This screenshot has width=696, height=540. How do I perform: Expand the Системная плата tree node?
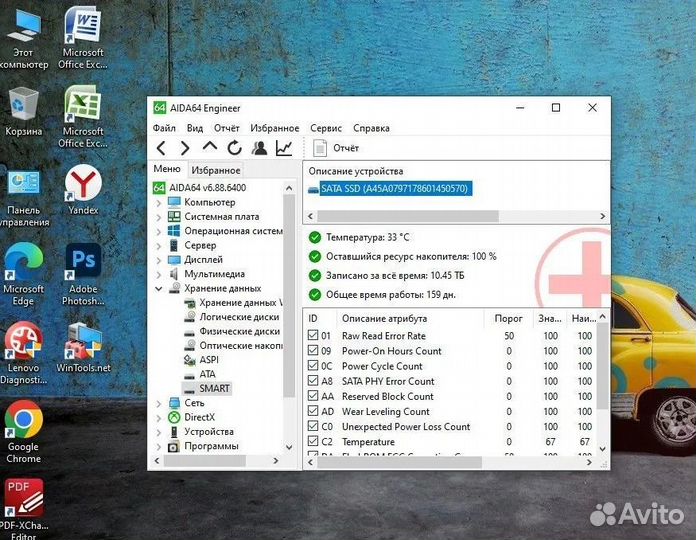159,217
